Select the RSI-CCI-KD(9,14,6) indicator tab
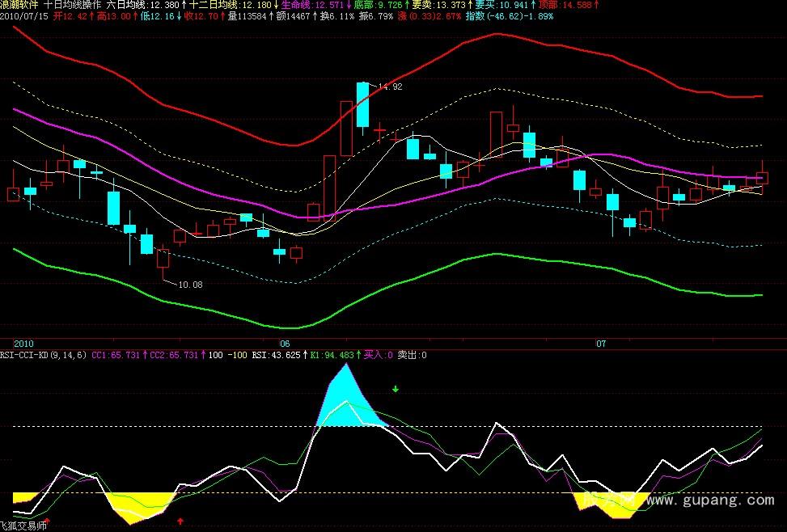 point(44,355)
